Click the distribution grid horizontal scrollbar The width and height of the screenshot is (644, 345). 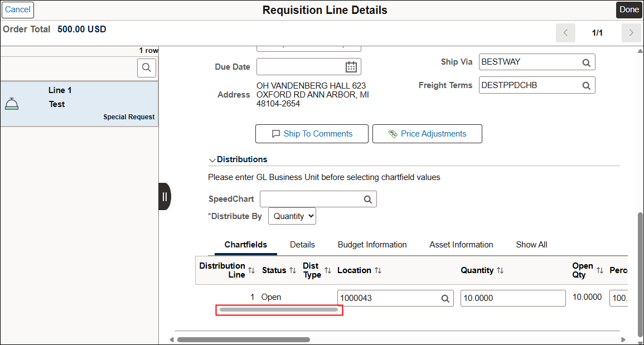point(279,310)
